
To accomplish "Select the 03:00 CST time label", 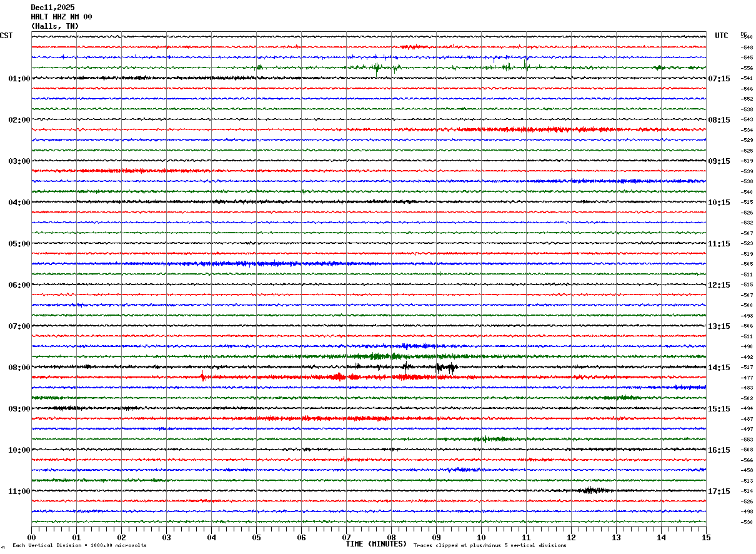I will pyautogui.click(x=19, y=161).
